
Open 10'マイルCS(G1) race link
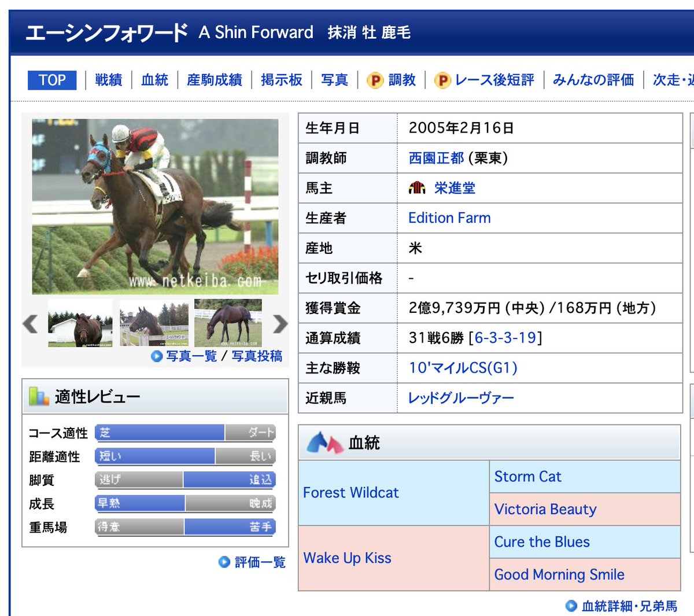(463, 368)
